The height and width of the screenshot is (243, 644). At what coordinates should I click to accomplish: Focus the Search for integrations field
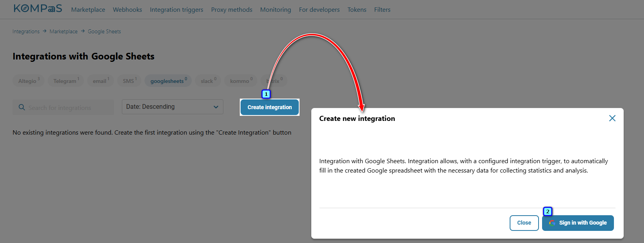63,107
